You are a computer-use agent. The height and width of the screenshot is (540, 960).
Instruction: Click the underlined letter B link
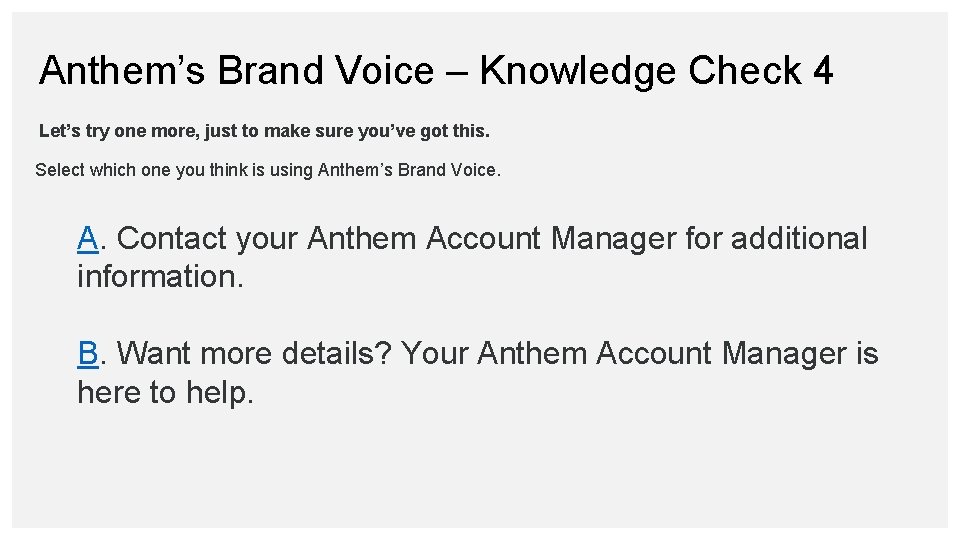[x=88, y=354]
